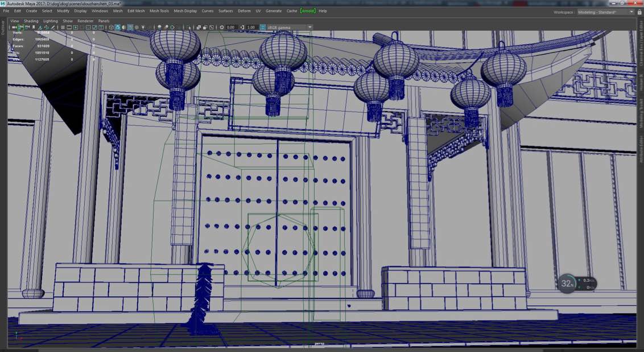Toggle the Lock Camera icon

pyautogui.click(x=19, y=27)
